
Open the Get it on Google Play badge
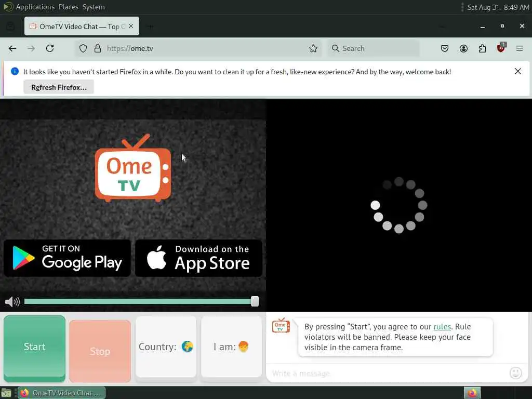tap(67, 258)
